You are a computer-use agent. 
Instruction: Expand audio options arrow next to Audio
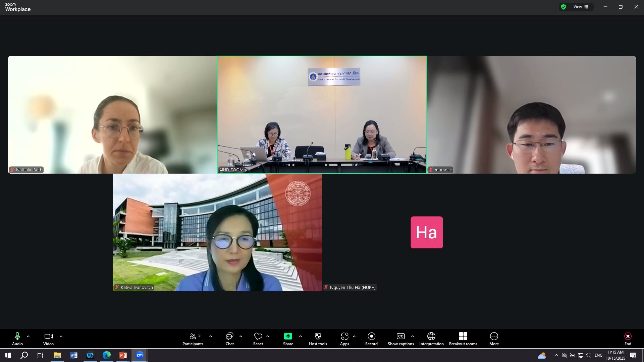pyautogui.click(x=28, y=336)
